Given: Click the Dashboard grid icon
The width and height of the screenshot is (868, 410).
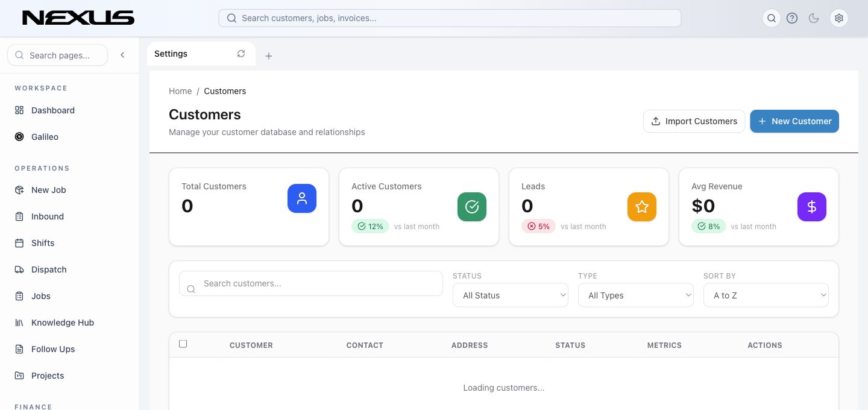Looking at the screenshot, I should [x=19, y=110].
